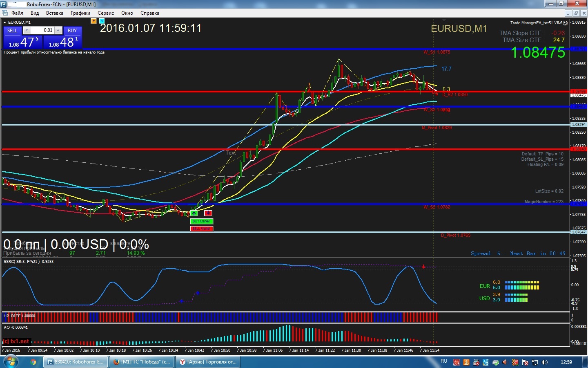Click the D_R2 1.0850 level label
This screenshot has width=588, height=368.
point(455,95)
